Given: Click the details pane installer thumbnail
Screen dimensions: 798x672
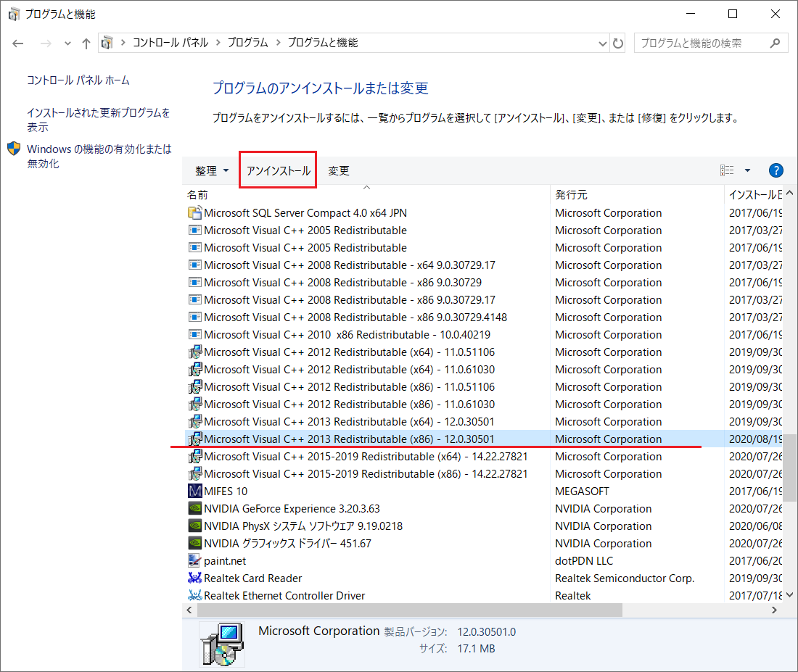Looking at the screenshot, I should tap(222, 644).
